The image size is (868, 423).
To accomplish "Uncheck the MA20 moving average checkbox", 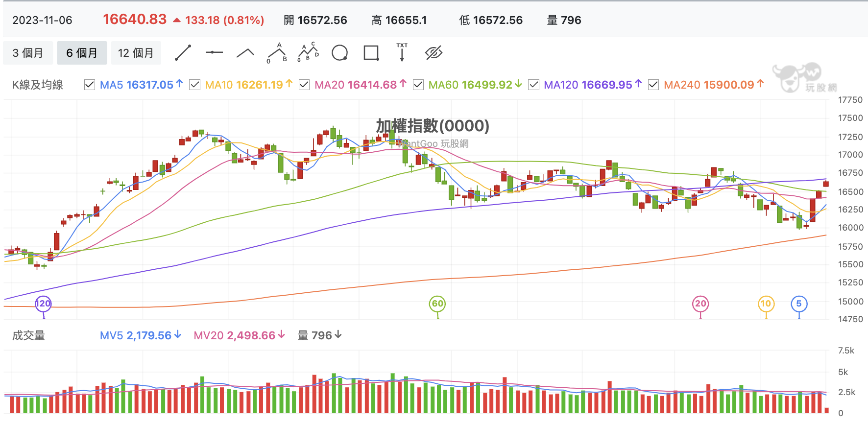I will tap(304, 85).
